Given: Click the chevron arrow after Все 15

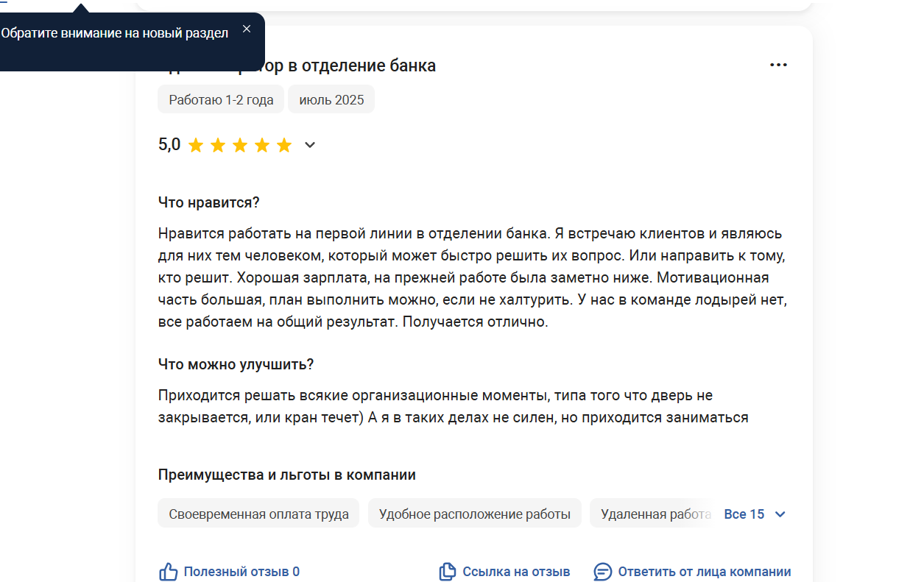Looking at the screenshot, I should (x=780, y=514).
